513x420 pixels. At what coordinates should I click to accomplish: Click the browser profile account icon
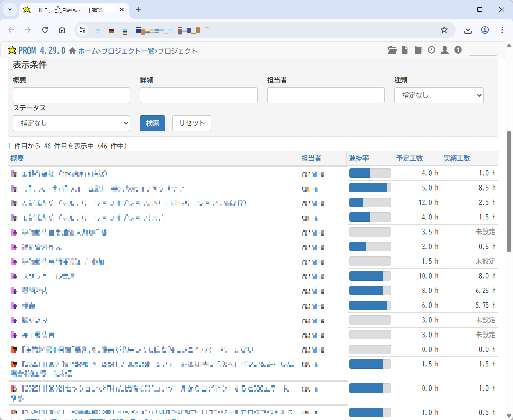485,29
